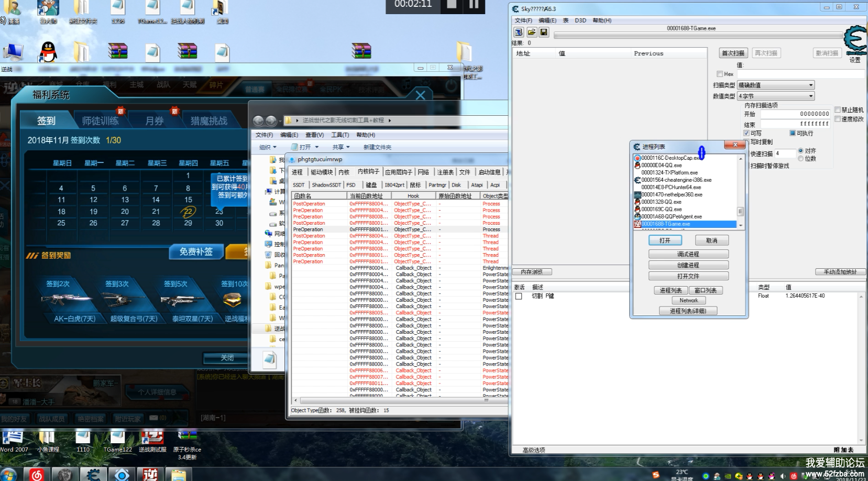
Task: Select the 00001564-cheatengine-i386.exe process entry
Action: coord(685,180)
